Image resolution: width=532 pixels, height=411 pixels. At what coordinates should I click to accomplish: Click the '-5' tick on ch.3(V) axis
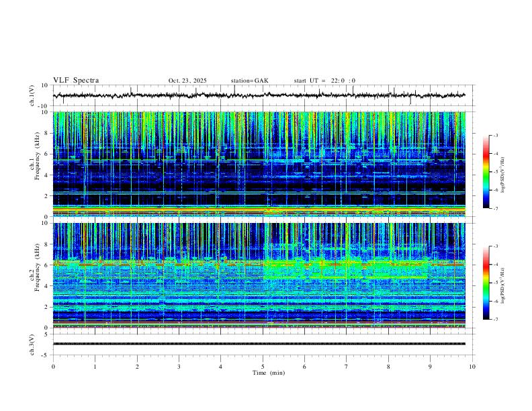pos(46,355)
